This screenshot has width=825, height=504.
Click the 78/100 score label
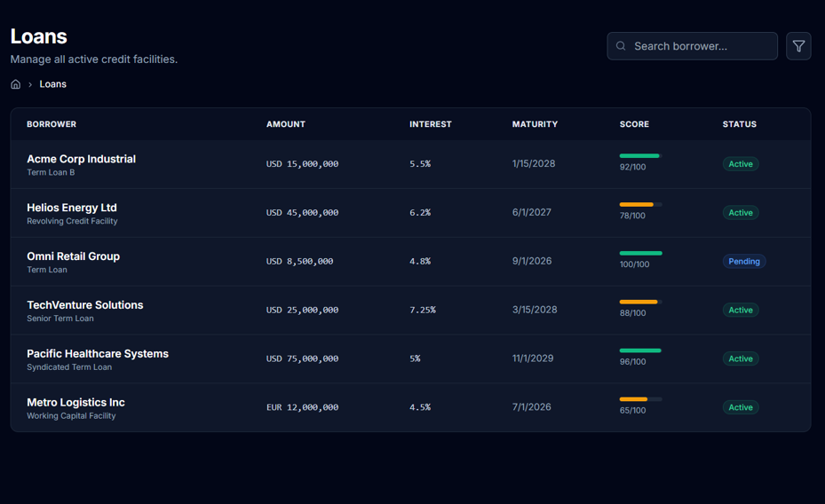(x=632, y=216)
